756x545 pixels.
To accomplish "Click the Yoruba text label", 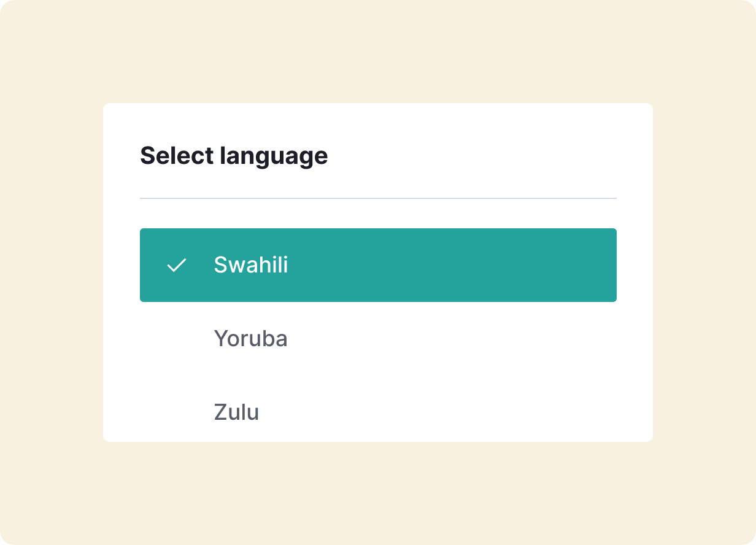I will coord(250,339).
